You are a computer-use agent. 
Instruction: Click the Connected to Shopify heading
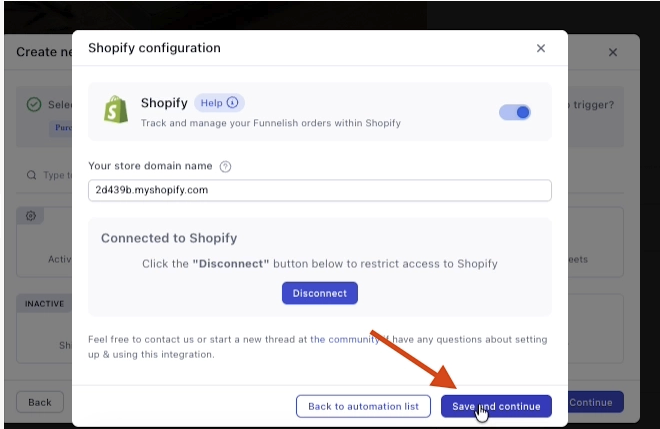169,239
